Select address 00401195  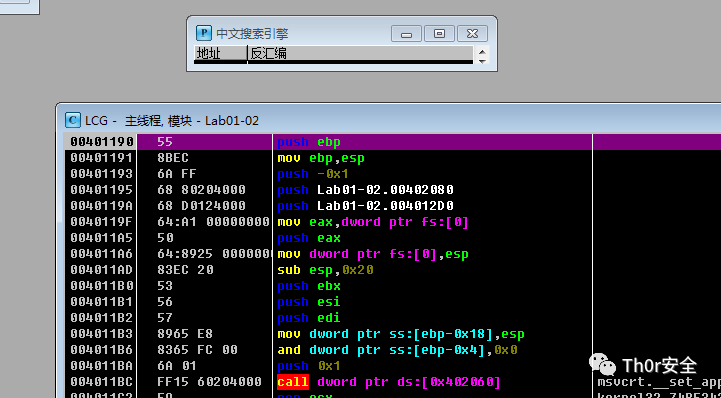point(102,190)
